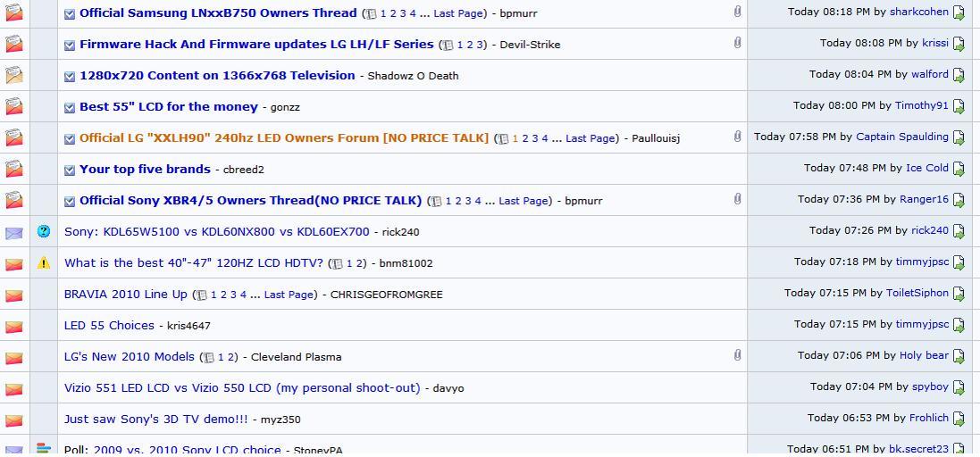Go to Last Page of Sony XBR4/5 thread
980x457 pixels.
coord(524,201)
